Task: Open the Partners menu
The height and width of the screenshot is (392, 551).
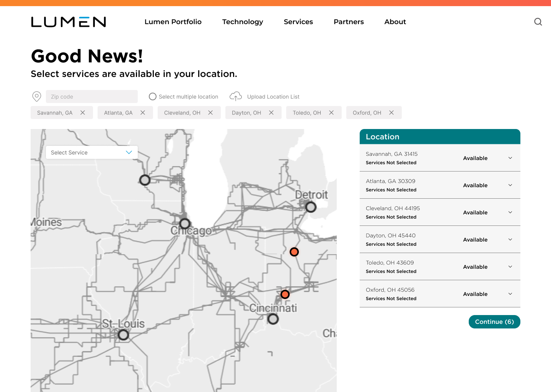Action: coord(349,22)
